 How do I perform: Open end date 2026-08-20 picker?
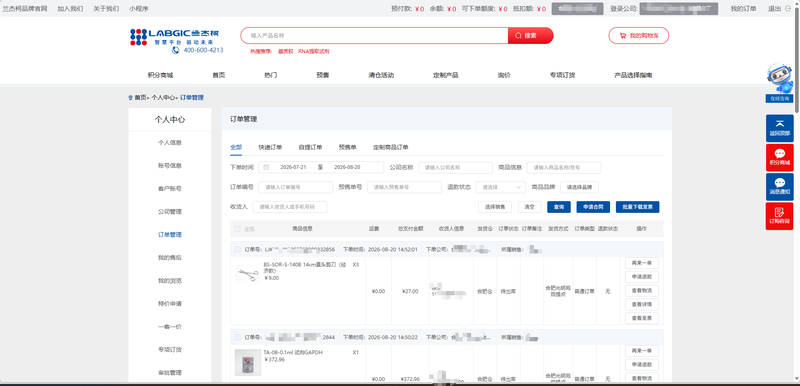click(347, 167)
